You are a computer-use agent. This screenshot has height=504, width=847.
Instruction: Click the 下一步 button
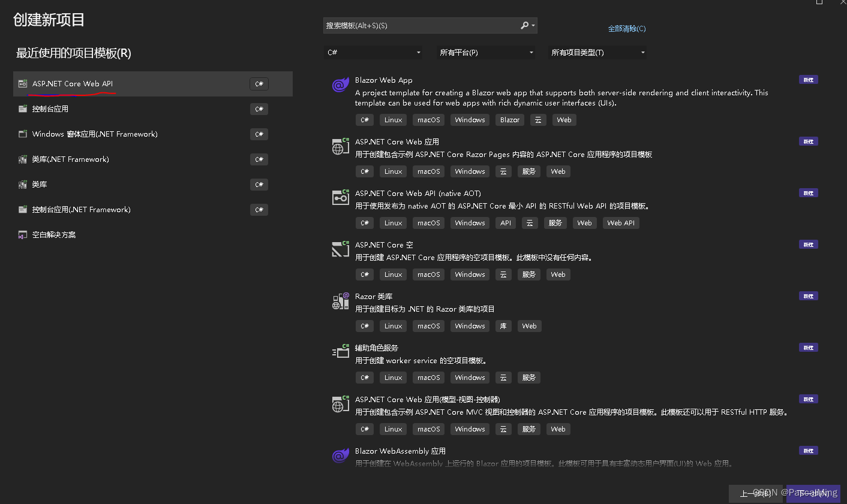[813, 493]
